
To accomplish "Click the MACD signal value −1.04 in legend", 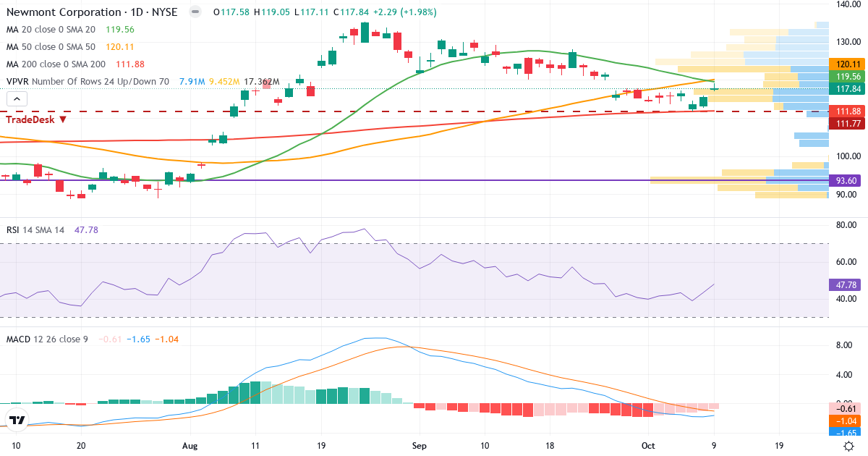I will click(x=166, y=339).
